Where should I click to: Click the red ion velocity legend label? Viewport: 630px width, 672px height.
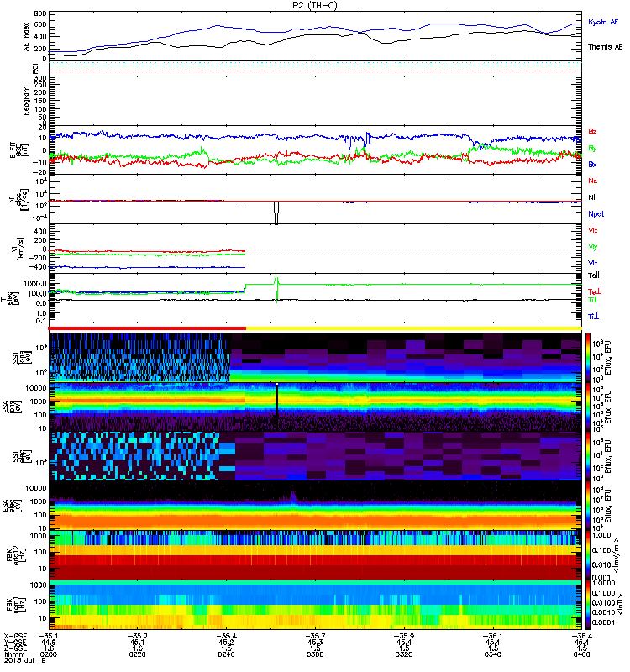click(x=593, y=230)
